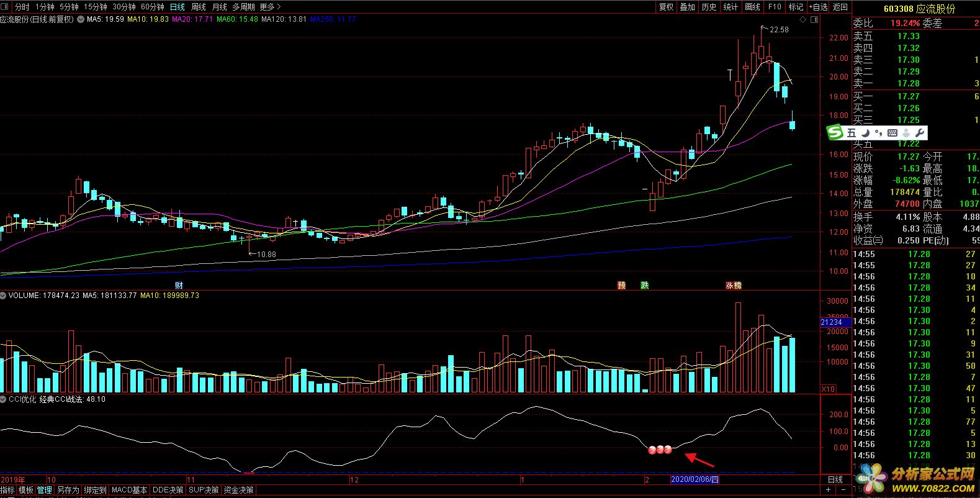The image size is (980, 498).
Task: Expand the CCI优化 indicator dropdown arrow
Action: point(4,399)
